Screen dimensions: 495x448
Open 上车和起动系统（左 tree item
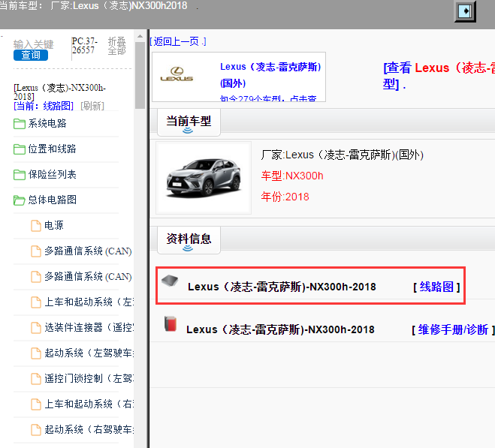(89, 302)
